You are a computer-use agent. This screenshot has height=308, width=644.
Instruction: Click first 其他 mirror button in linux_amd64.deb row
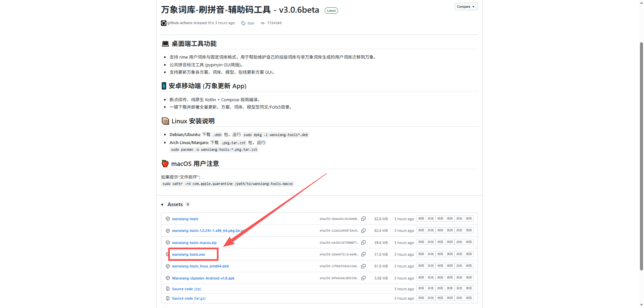(431, 266)
